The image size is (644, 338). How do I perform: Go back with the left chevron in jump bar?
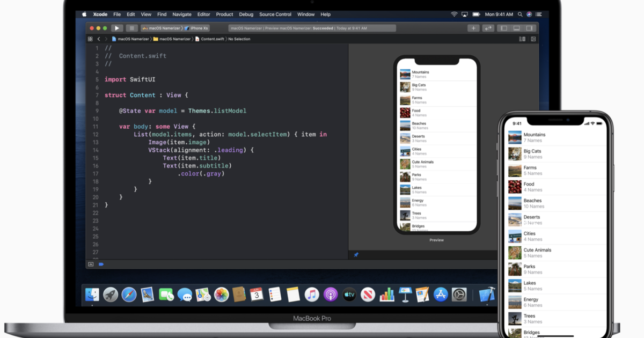point(99,39)
